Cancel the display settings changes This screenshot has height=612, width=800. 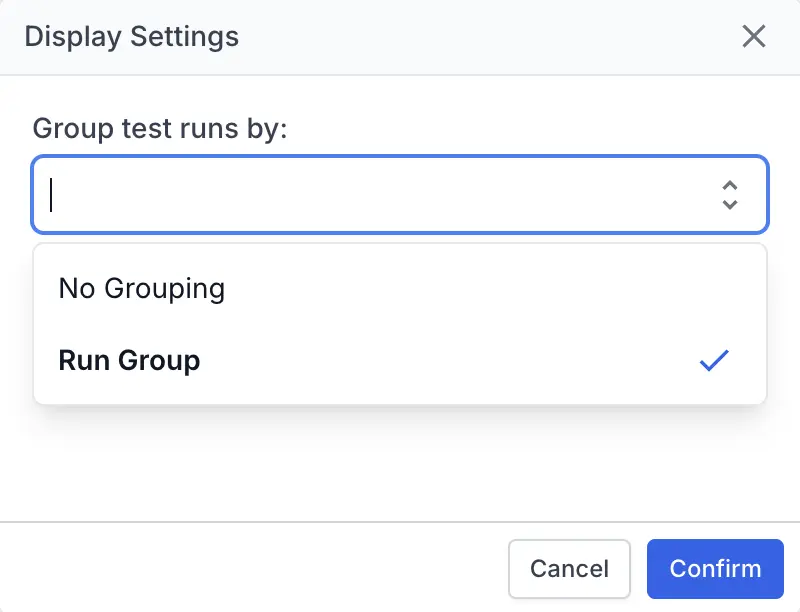[569, 568]
